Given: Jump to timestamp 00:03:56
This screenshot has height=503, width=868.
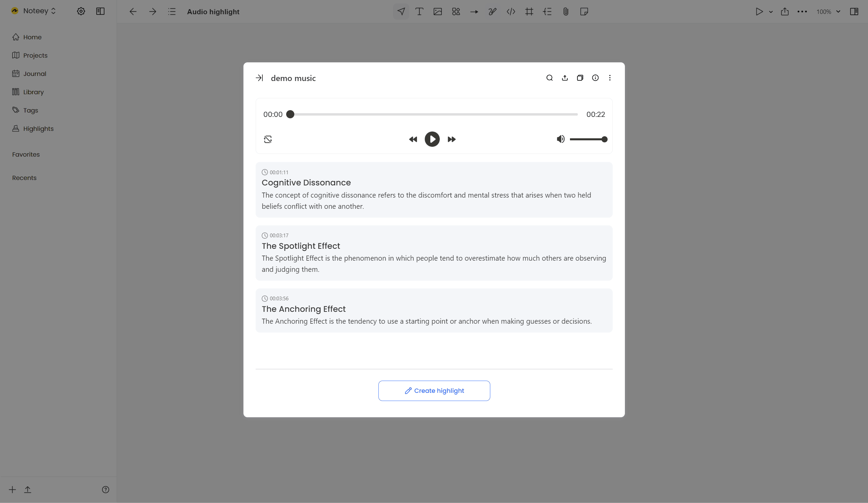Looking at the screenshot, I should point(275,299).
